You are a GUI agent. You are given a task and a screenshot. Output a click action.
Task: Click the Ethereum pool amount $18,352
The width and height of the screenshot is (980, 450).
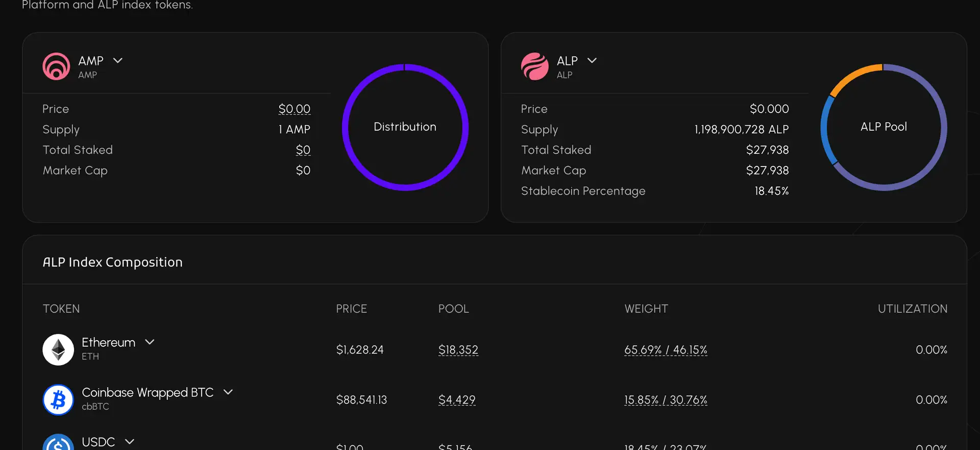(458, 350)
